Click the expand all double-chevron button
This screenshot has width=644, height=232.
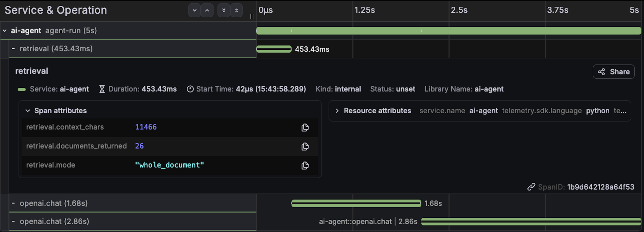click(224, 10)
